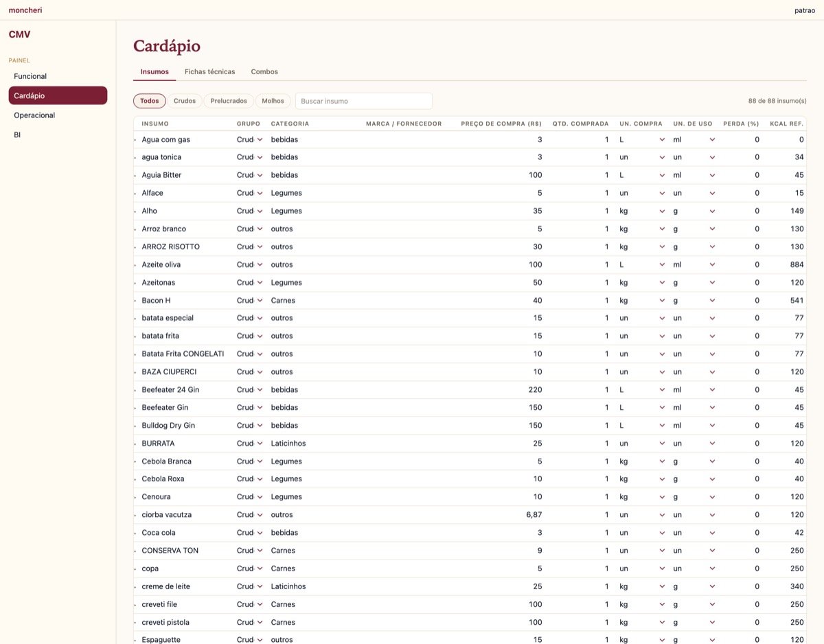Open the Un. Compra dropdown for Cenoura
Viewport: 824px width, 644px height.
tap(642, 497)
